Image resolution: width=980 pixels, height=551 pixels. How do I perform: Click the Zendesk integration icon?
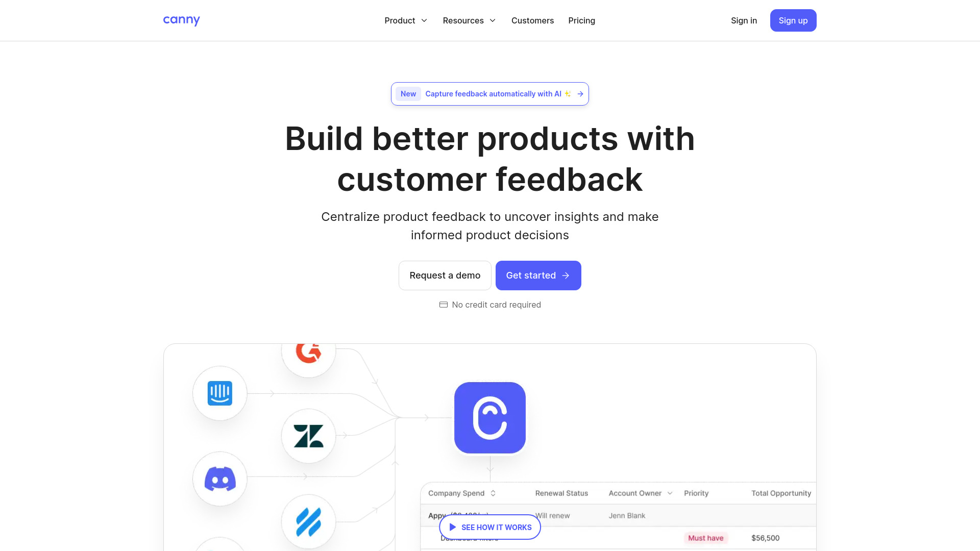pyautogui.click(x=308, y=436)
